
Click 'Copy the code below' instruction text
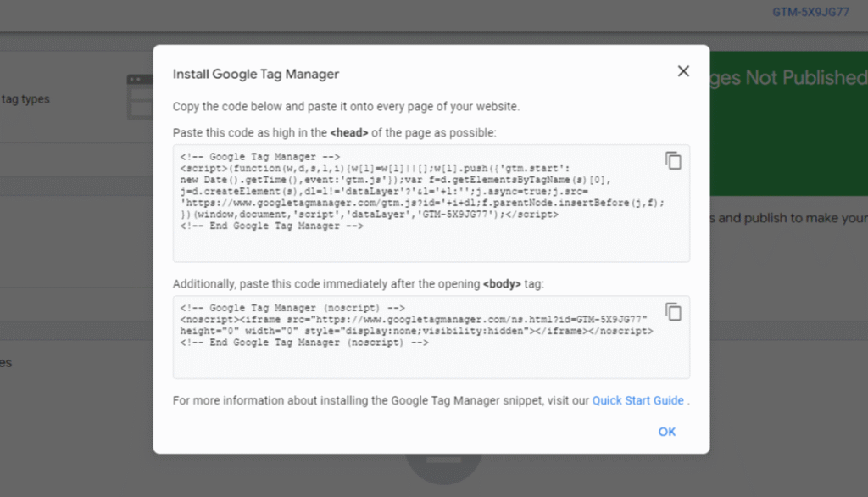point(346,106)
